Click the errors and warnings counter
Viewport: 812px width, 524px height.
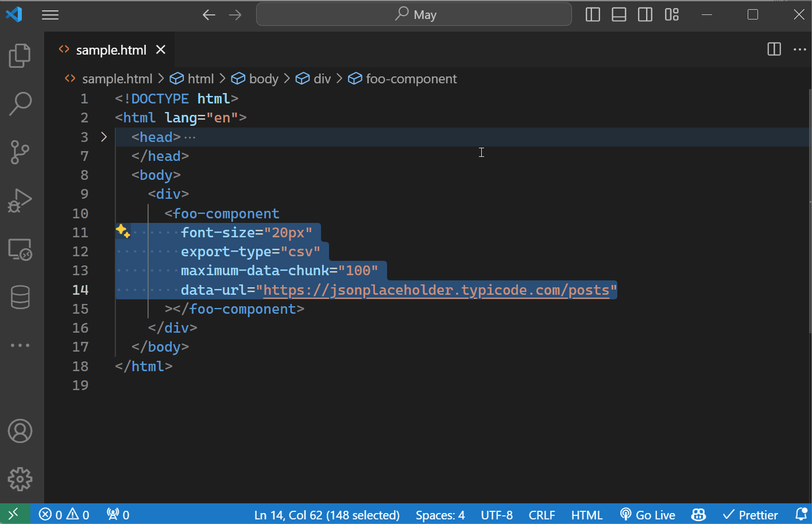point(63,514)
